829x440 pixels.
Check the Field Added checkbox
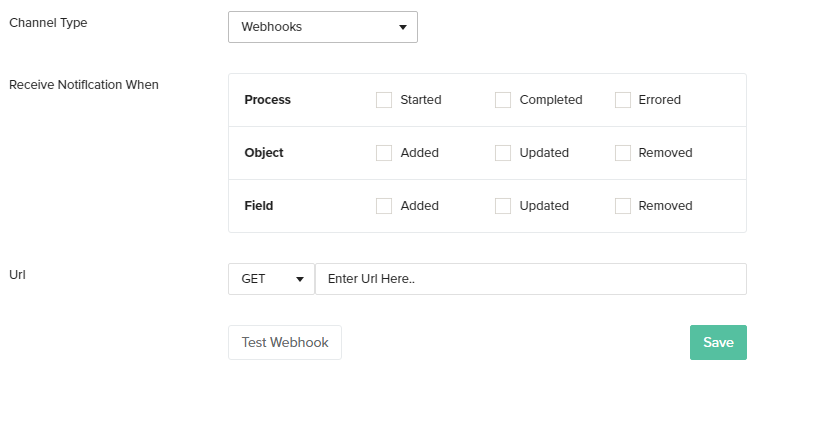pyautogui.click(x=384, y=206)
